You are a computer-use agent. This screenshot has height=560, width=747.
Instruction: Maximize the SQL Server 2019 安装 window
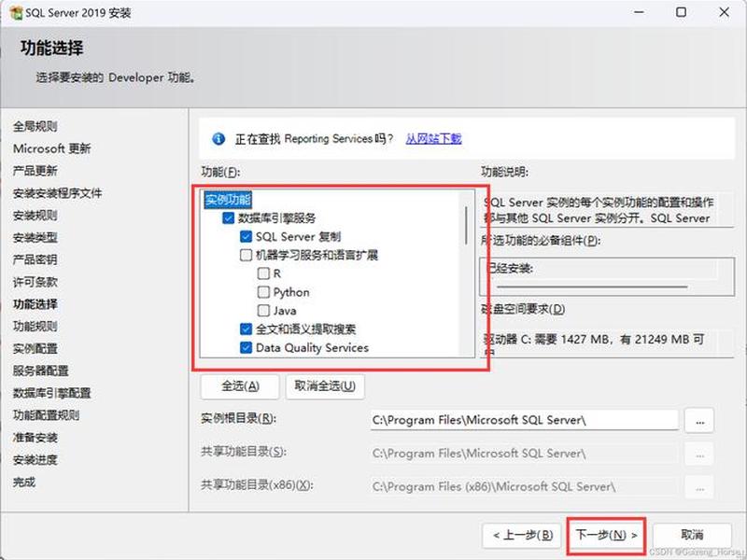click(682, 12)
